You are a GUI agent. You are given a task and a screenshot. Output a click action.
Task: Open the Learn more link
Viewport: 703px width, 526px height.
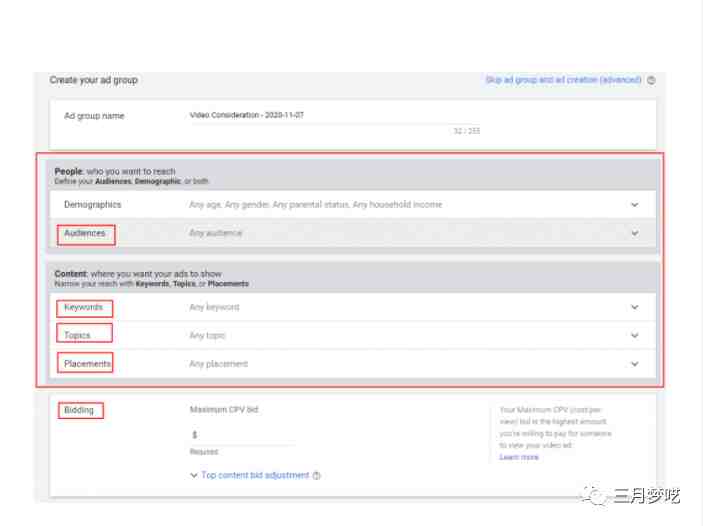click(x=519, y=457)
